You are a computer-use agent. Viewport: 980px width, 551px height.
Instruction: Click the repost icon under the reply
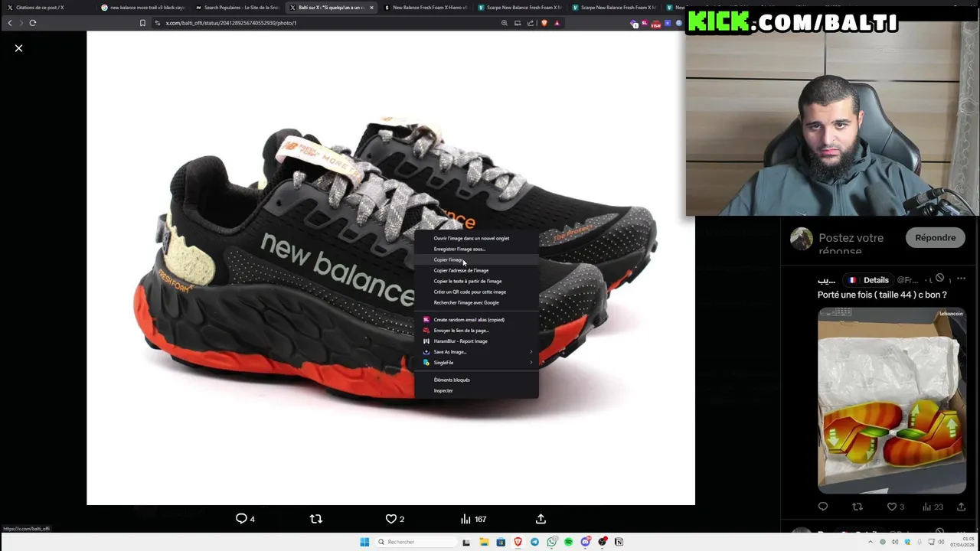pyautogui.click(x=857, y=507)
